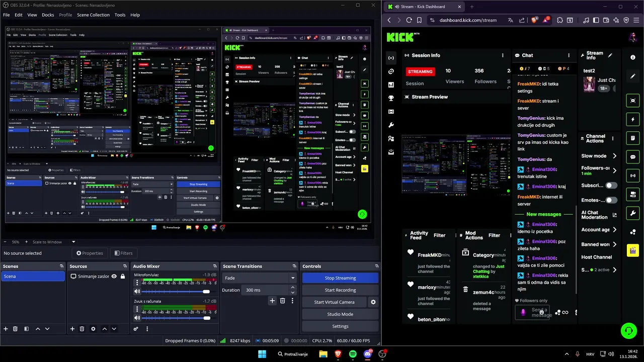Open Brave Leo AI sparkle icon
This screenshot has height=362, width=644.
[x=616, y=20]
